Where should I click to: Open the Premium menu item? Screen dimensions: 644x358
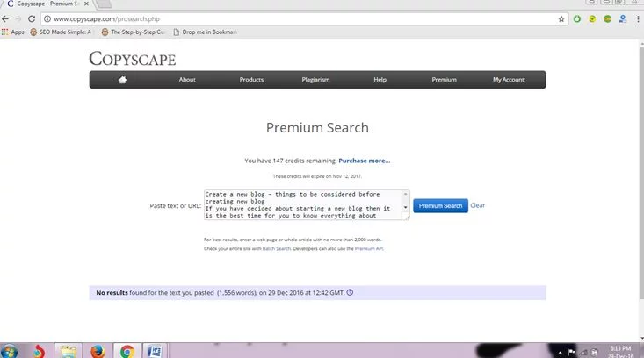pos(444,80)
